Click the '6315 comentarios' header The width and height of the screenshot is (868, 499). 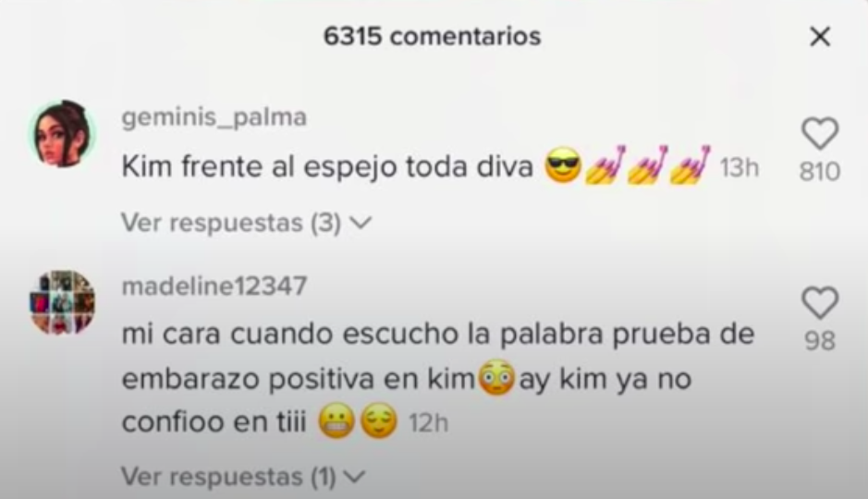(433, 37)
